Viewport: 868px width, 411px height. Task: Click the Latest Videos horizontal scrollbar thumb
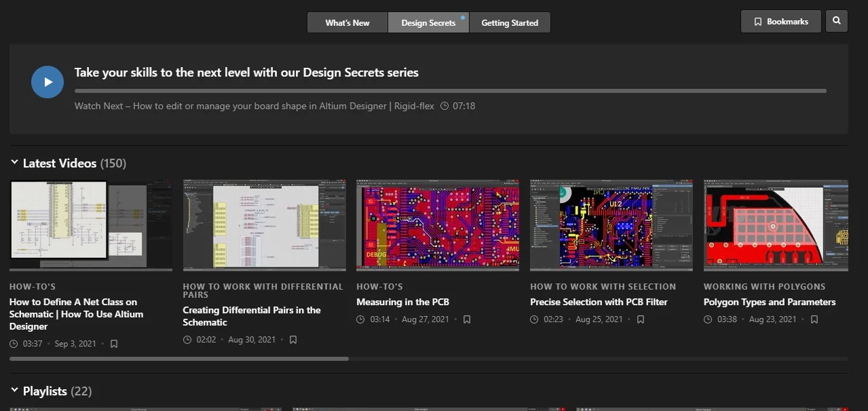tap(179, 359)
